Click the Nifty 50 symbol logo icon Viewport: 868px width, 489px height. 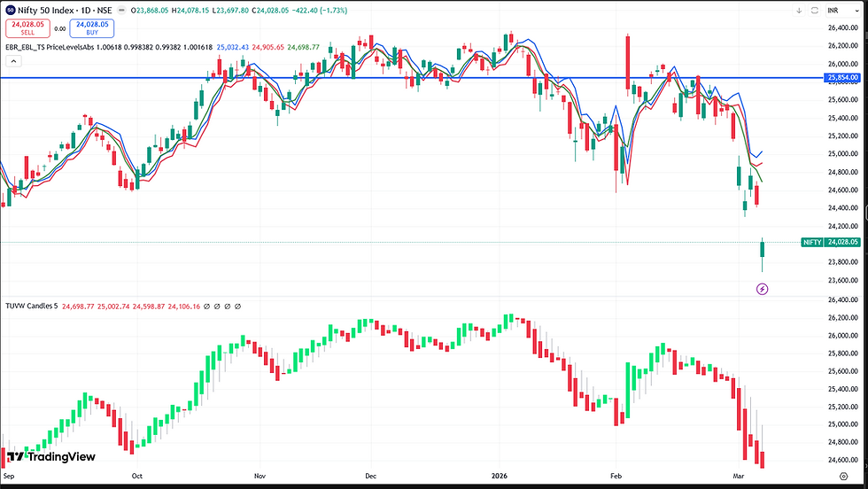click(10, 10)
